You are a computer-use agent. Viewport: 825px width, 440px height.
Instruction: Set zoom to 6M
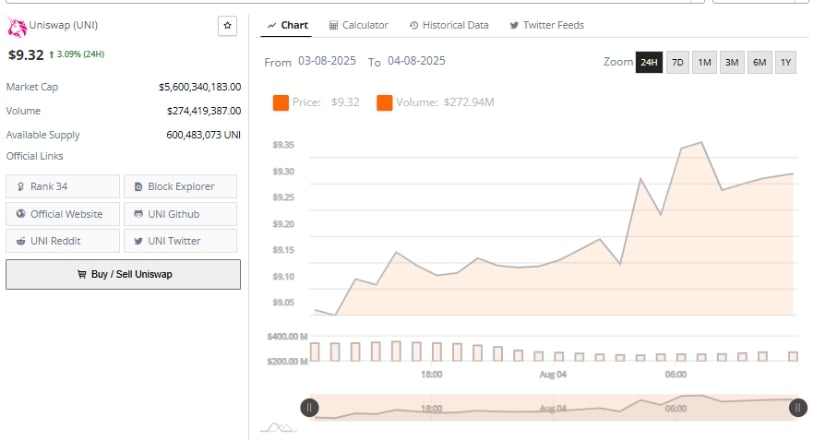pyautogui.click(x=759, y=62)
